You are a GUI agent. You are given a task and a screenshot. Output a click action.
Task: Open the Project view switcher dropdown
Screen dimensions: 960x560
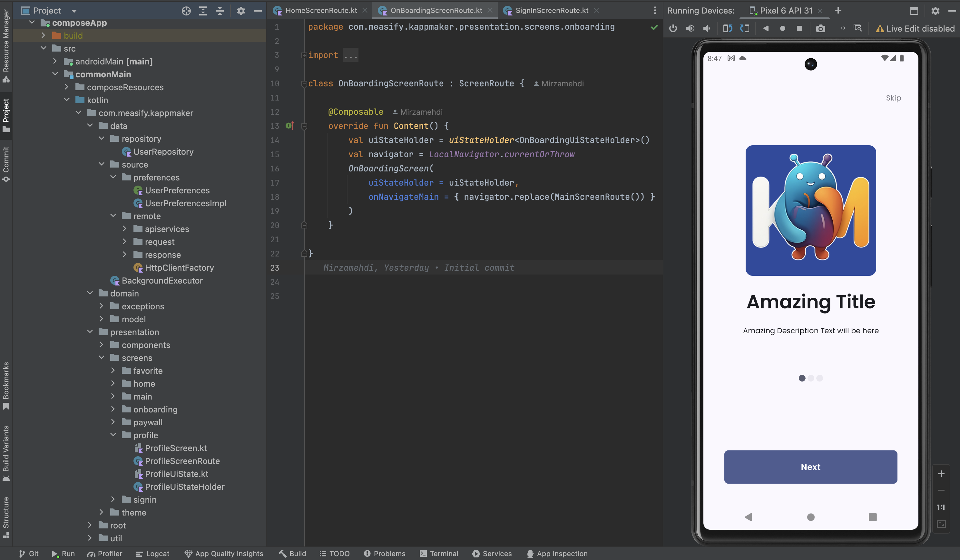(73, 11)
